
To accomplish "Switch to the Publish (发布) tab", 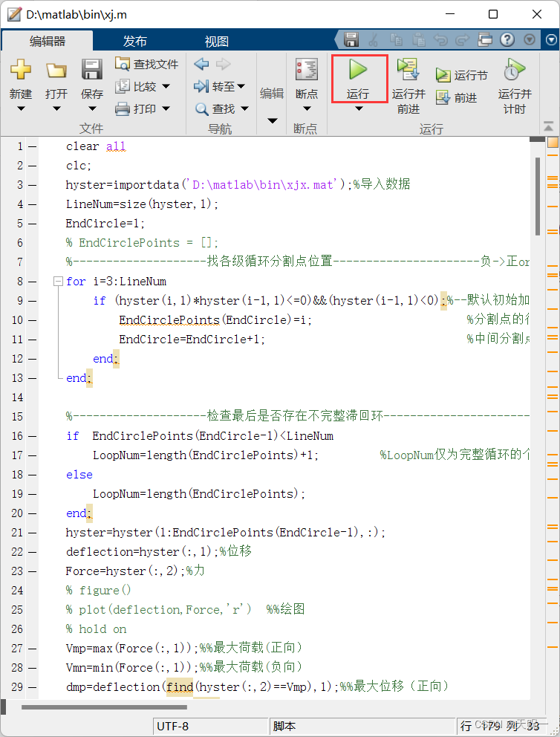I will [135, 42].
